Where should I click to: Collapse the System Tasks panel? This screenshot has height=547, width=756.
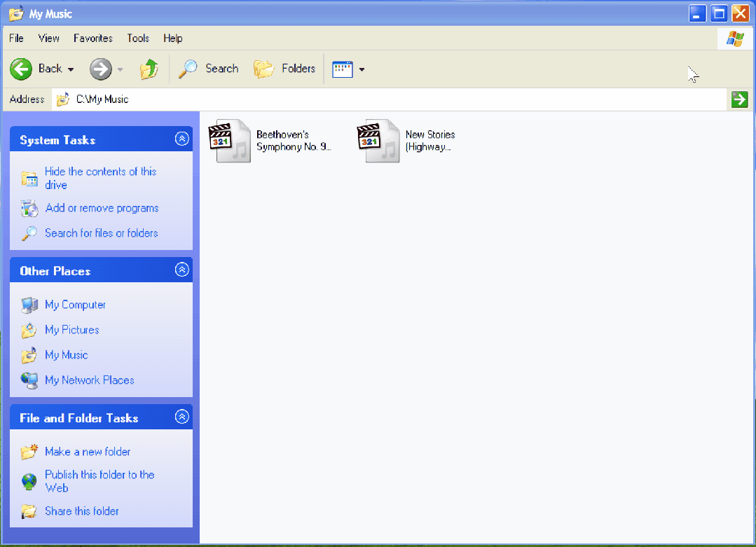[182, 139]
